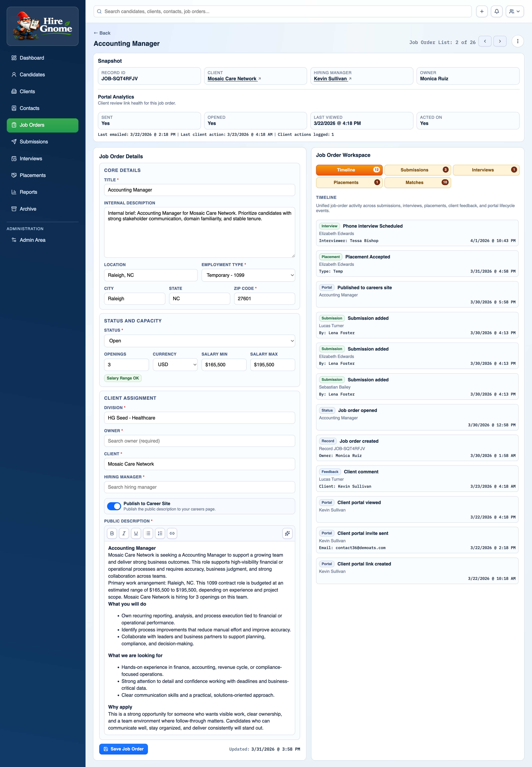This screenshot has height=767, width=532.
Task: Toggle Publish to Career Site switch
Action: [114, 506]
